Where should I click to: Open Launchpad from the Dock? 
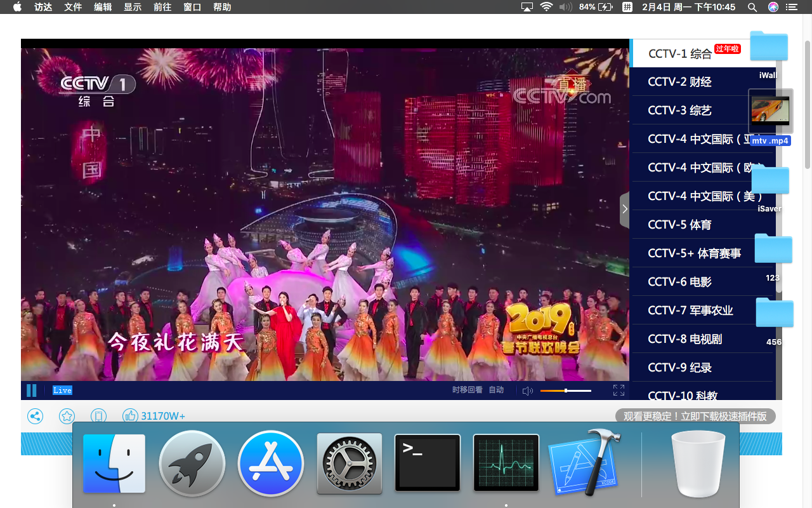coord(192,464)
